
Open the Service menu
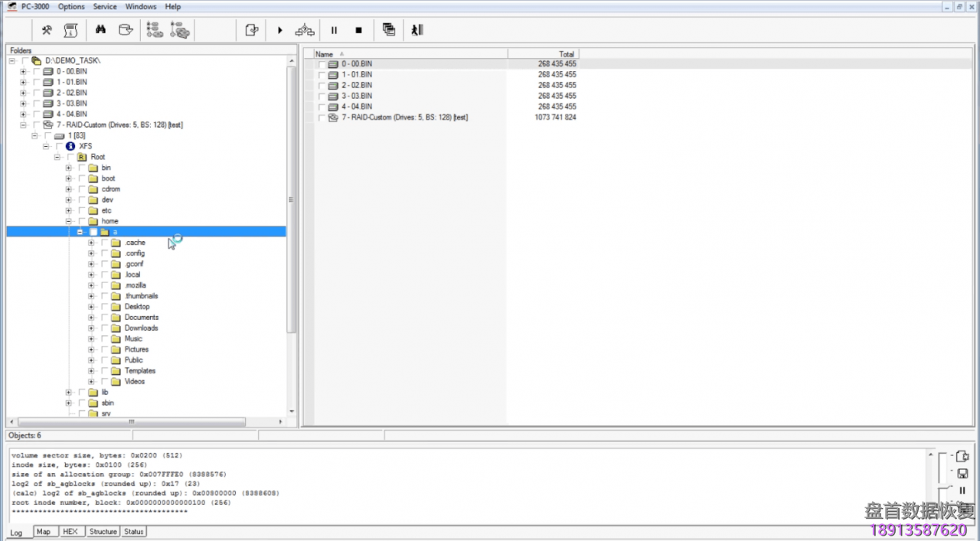[x=105, y=7]
